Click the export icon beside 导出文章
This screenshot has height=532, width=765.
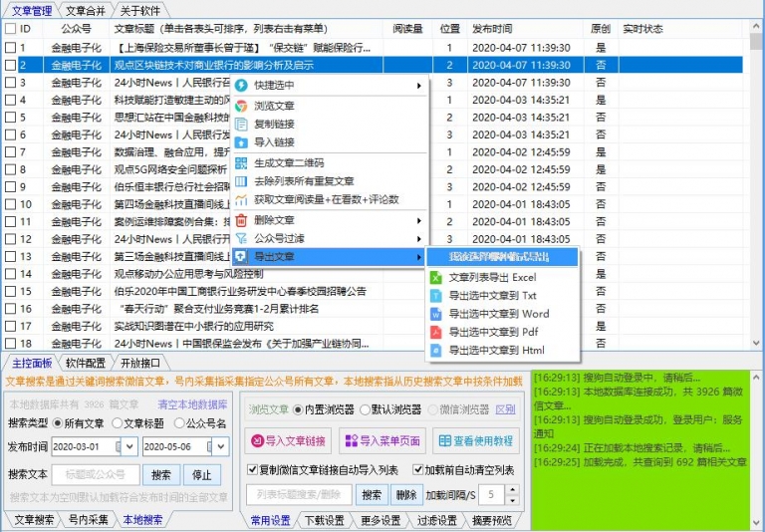tap(241, 257)
